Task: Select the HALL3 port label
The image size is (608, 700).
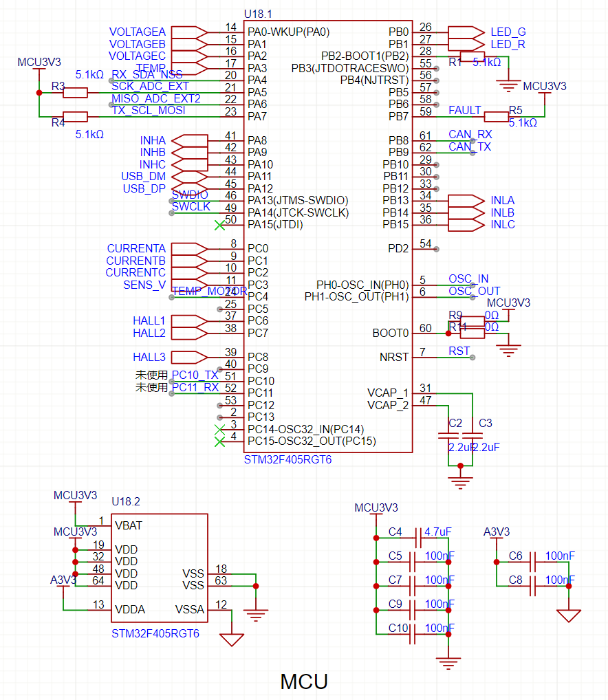Action: [x=149, y=357]
